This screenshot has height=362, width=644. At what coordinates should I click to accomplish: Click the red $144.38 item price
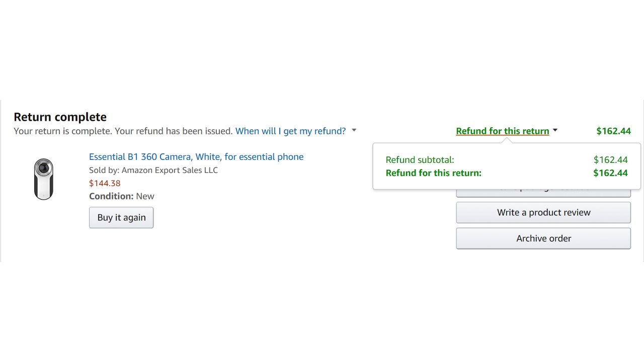105,184
